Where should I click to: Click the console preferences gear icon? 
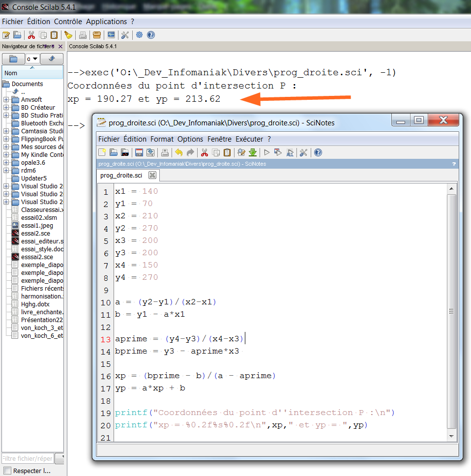(139, 35)
